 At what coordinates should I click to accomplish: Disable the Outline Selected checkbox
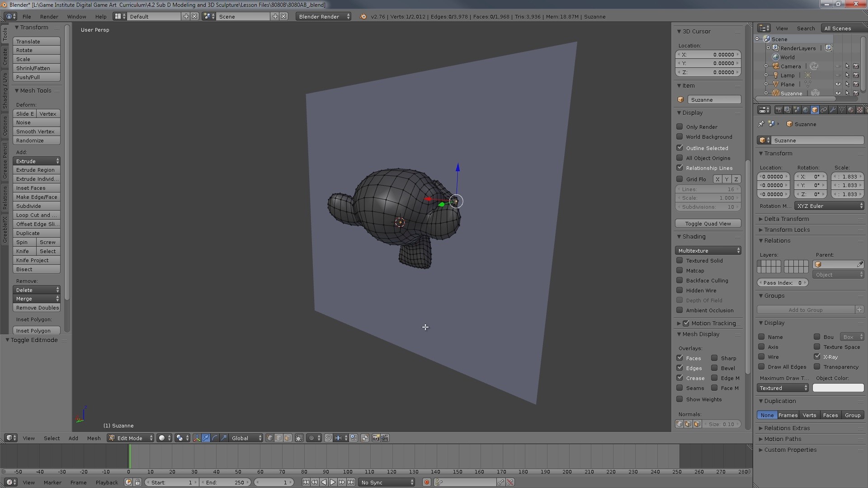(679, 148)
